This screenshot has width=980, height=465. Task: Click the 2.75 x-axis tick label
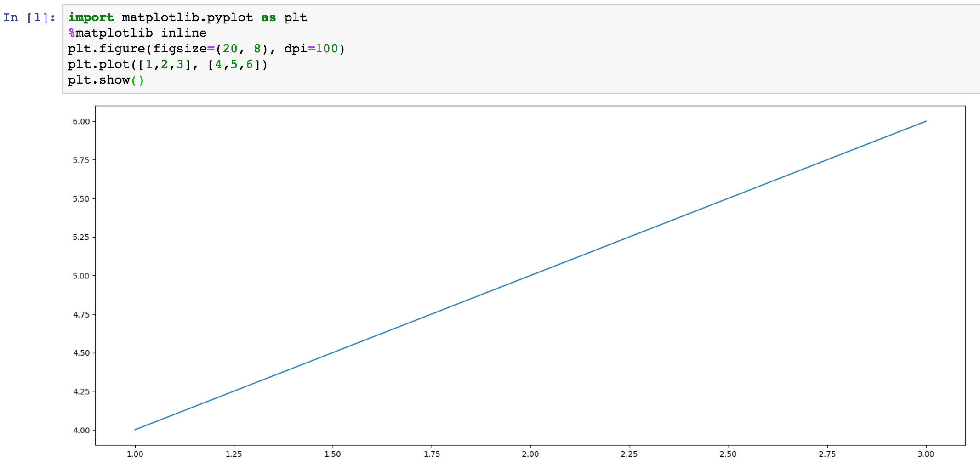point(827,454)
